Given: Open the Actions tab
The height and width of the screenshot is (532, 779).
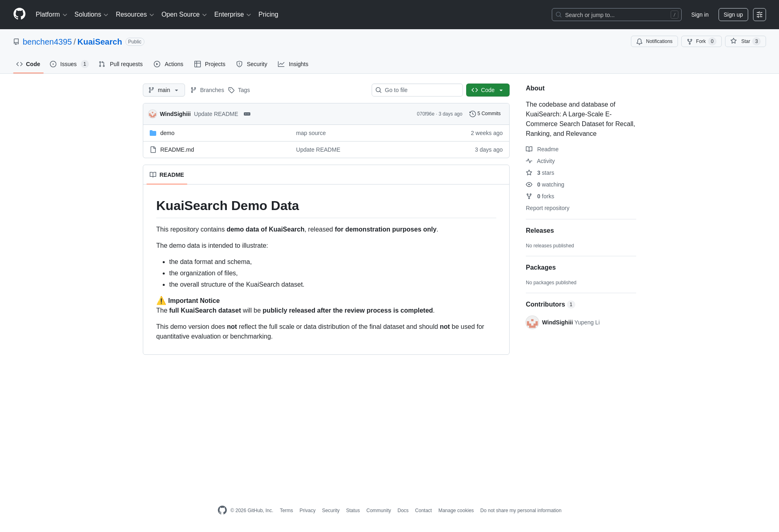Looking at the screenshot, I should (169, 64).
